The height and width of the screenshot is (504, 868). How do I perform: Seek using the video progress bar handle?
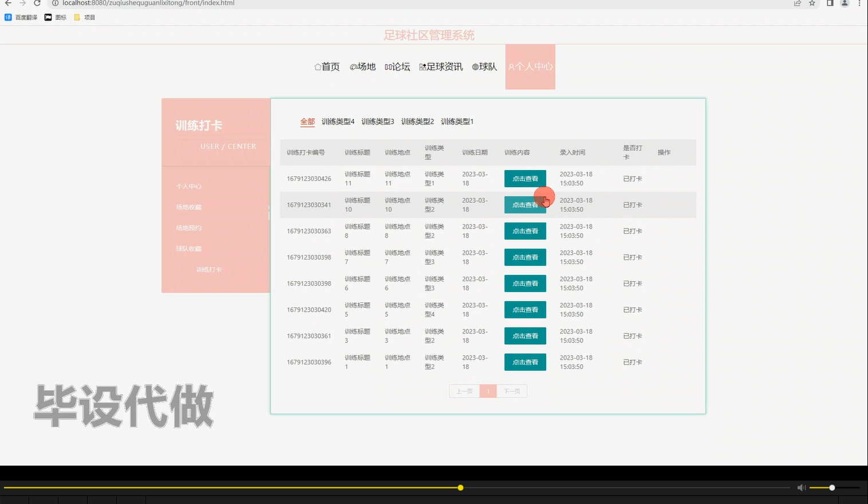[460, 487]
